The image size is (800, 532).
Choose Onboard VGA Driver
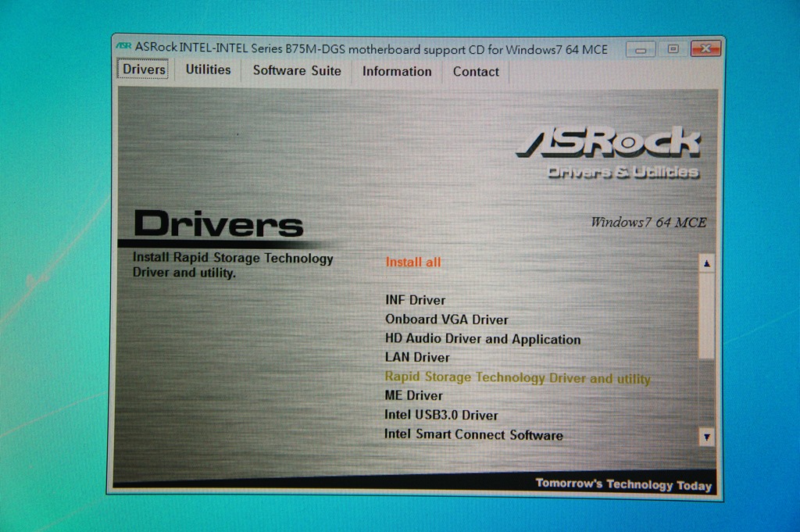click(446, 320)
